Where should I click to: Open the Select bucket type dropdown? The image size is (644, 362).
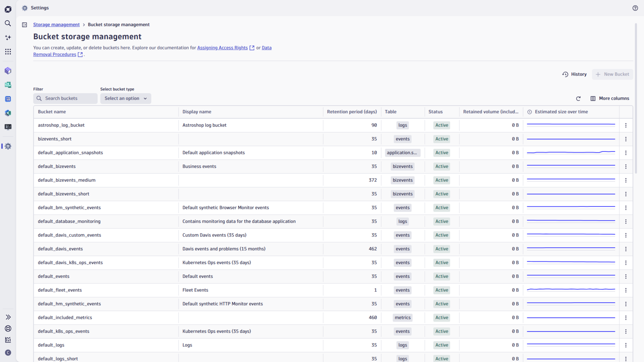tap(126, 98)
